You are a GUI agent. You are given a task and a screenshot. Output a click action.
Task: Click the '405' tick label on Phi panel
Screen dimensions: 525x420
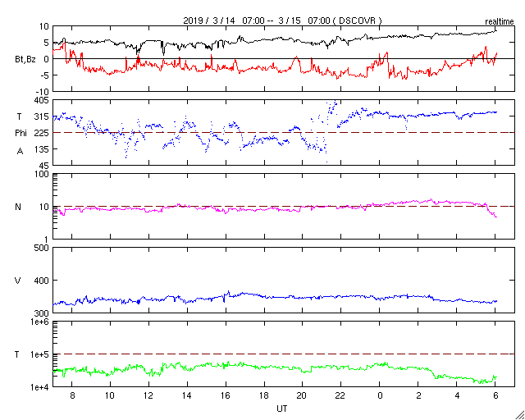pyautogui.click(x=42, y=100)
